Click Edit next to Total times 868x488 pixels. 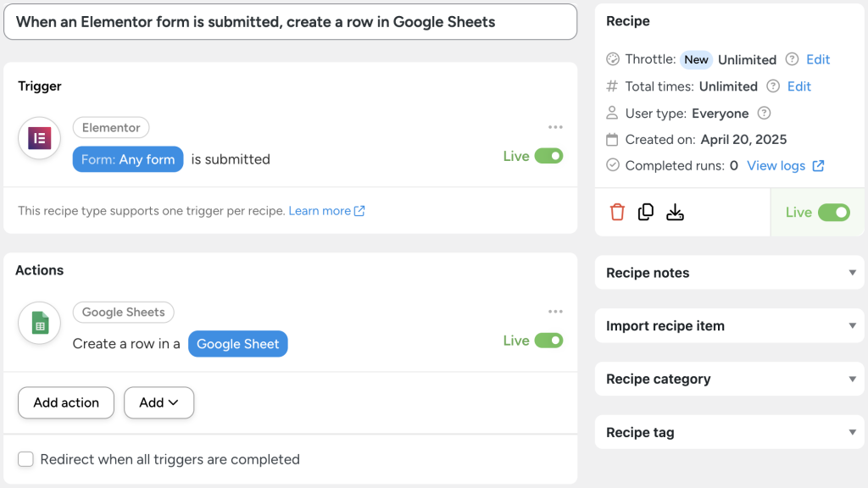(x=799, y=86)
